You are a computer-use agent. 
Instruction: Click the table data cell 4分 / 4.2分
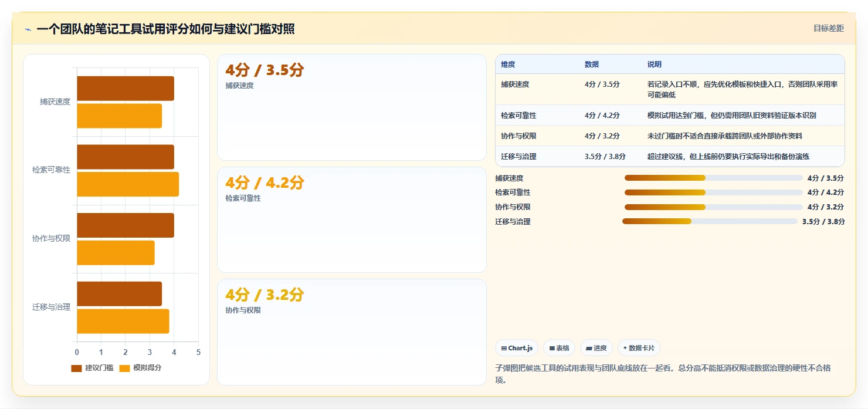point(602,116)
